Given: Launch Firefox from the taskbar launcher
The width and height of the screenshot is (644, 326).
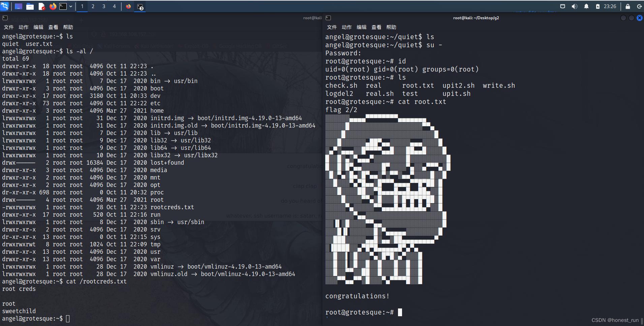Looking at the screenshot, I should tap(54, 6).
